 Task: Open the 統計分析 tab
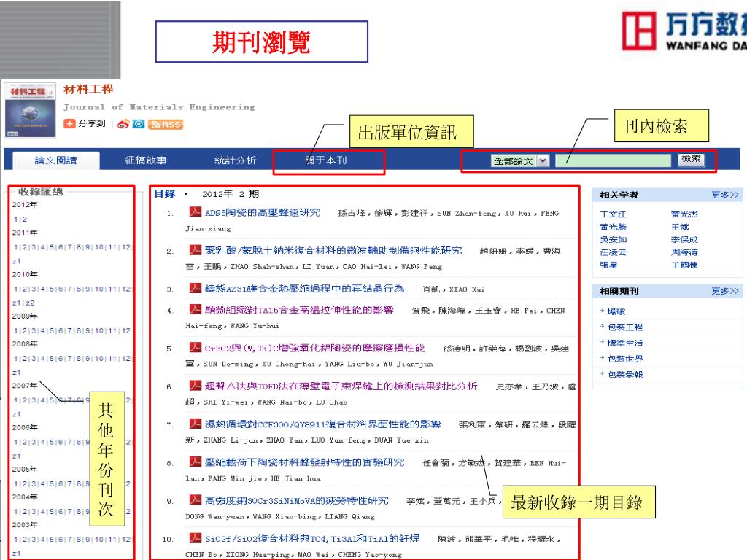coord(236,160)
